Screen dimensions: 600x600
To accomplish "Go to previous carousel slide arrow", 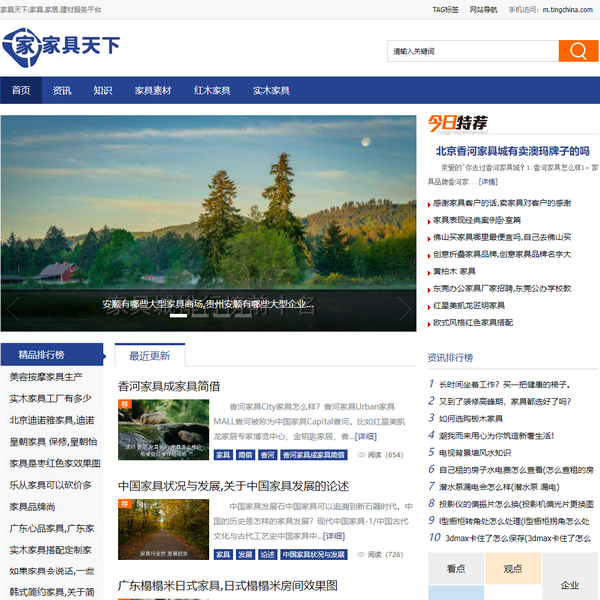I will (x=12, y=308).
